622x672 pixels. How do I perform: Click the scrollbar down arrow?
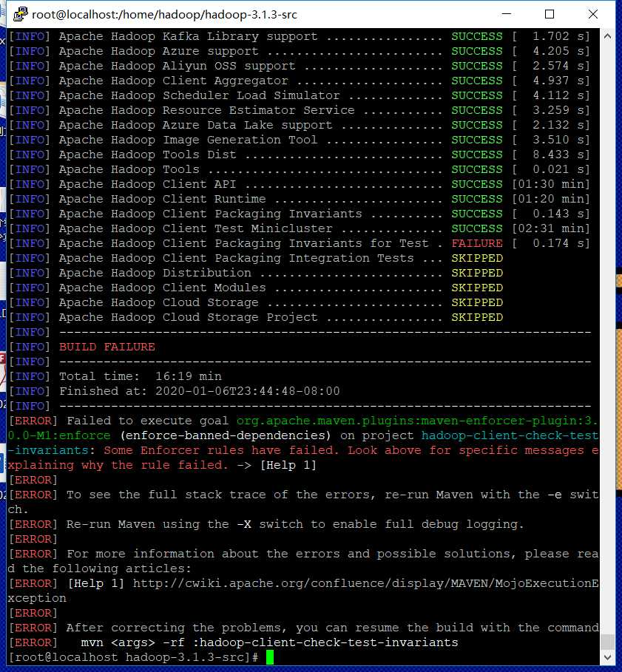607,657
